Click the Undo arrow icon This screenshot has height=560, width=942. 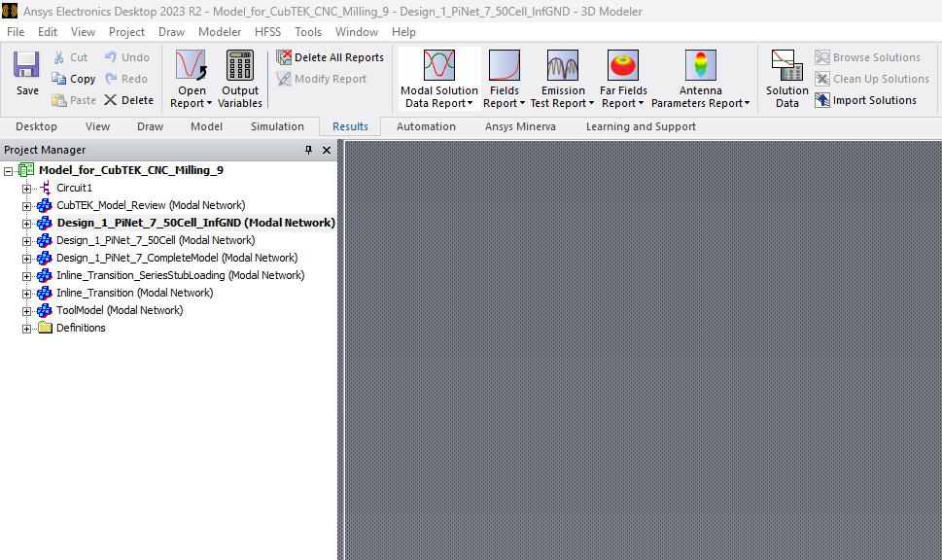click(x=111, y=57)
